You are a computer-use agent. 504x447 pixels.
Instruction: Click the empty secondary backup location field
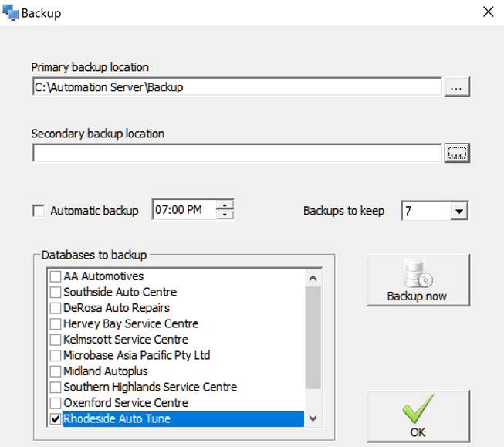pos(236,154)
